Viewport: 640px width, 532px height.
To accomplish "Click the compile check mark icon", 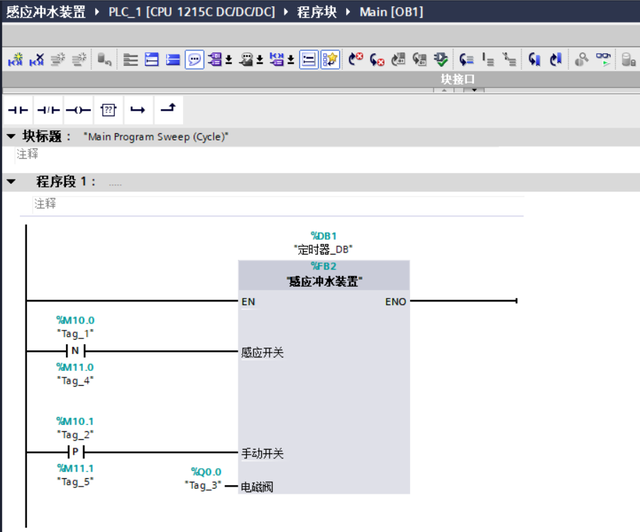I will pyautogui.click(x=441, y=60).
